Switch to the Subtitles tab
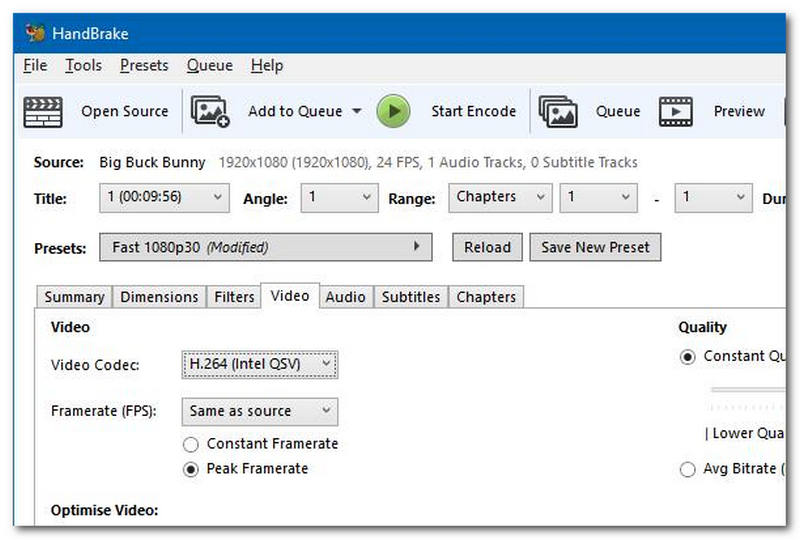Viewport: 800px width, 540px height. (411, 297)
